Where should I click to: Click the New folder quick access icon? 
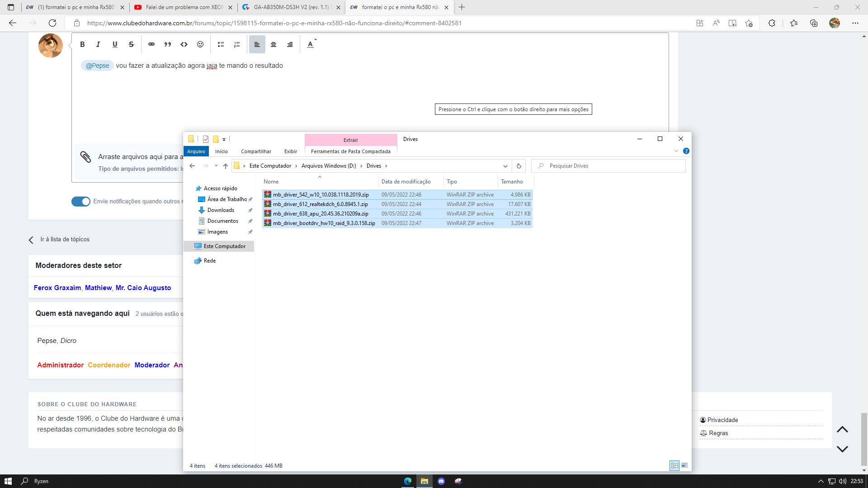(216, 139)
